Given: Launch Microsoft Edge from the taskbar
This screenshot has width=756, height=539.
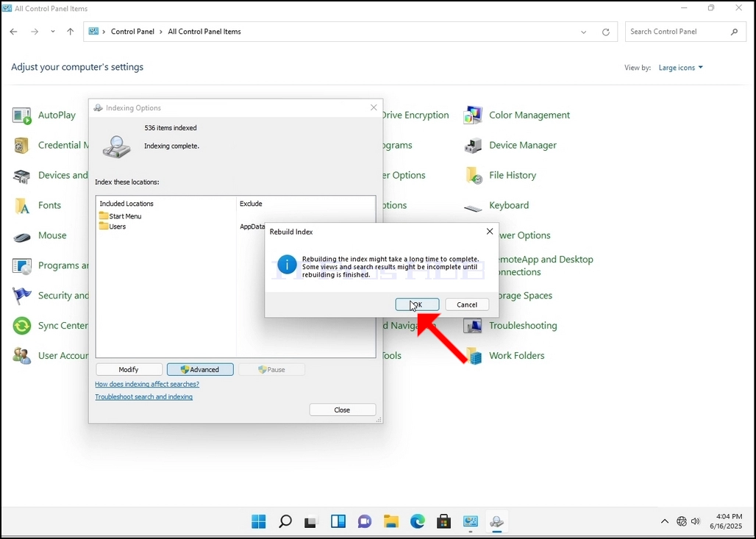Looking at the screenshot, I should tap(418, 521).
